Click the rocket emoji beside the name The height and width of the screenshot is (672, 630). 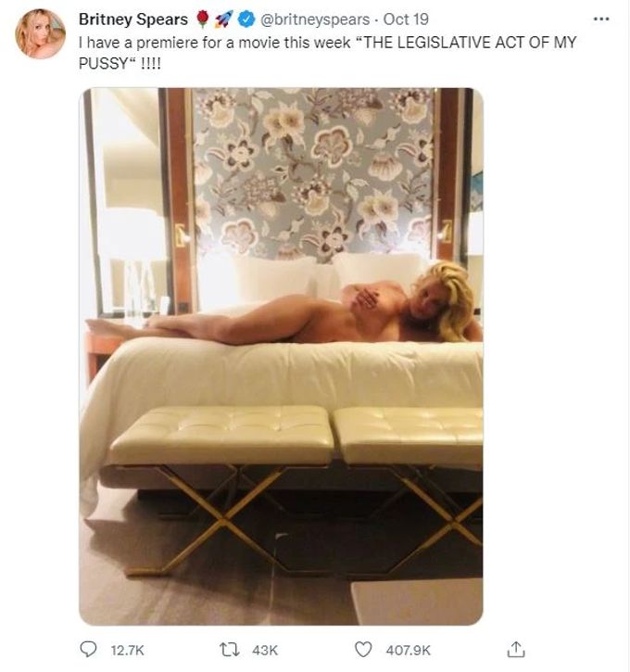coord(223,19)
